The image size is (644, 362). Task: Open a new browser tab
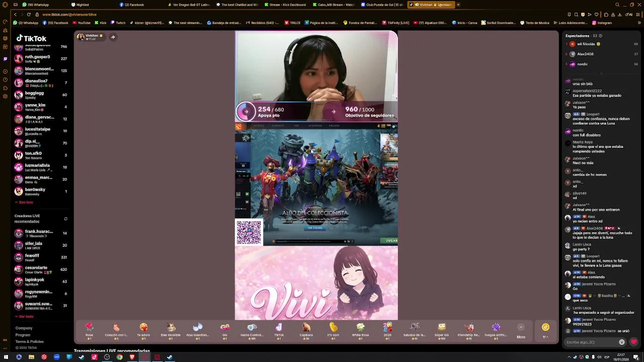click(x=458, y=5)
